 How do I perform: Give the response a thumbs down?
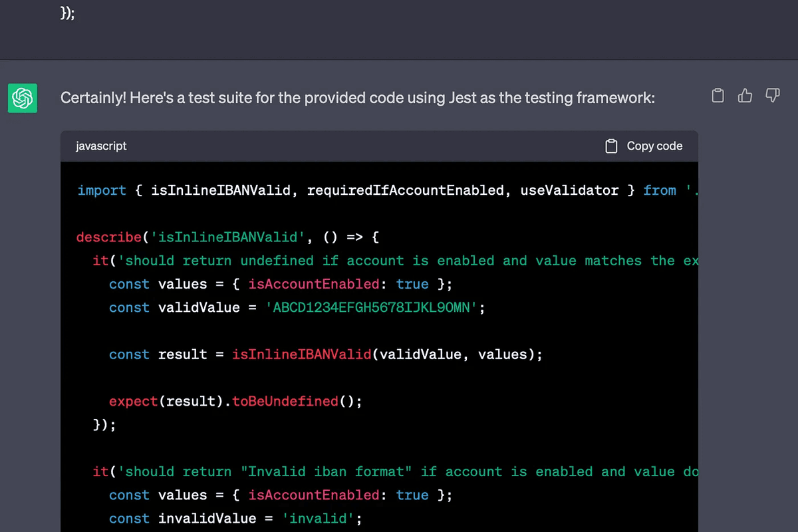[x=772, y=96]
